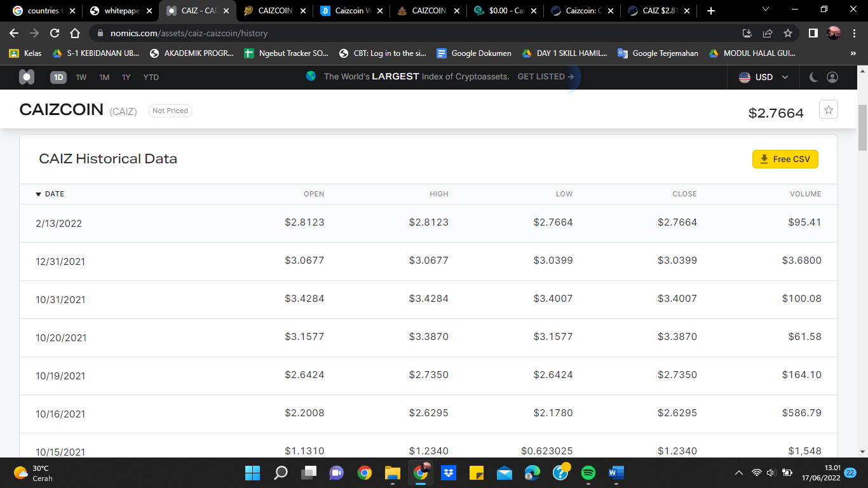Click the GET LISTED link
The width and height of the screenshot is (868, 488).
tap(546, 76)
